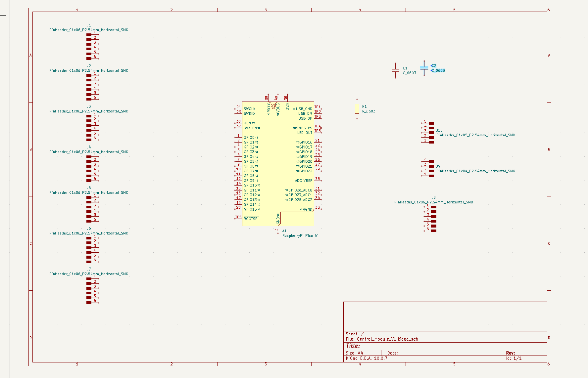
Task: Click the AGND pin label
Action: point(308,209)
